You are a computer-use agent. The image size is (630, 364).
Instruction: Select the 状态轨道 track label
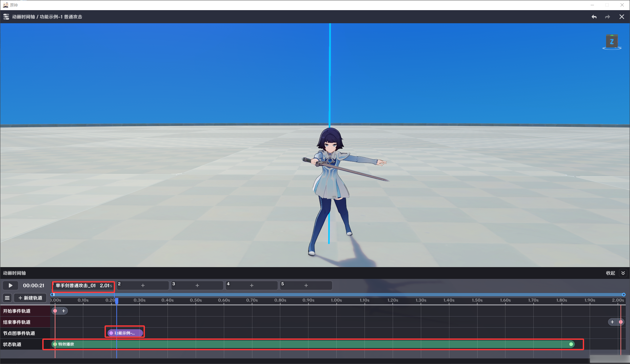click(x=12, y=344)
